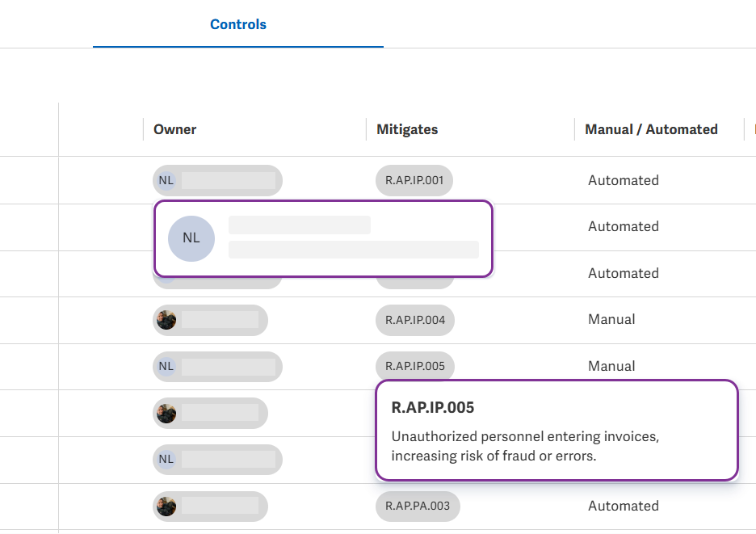Screen dimensions: 756x534
Task: Switch to the Controls tab
Action: pos(238,24)
